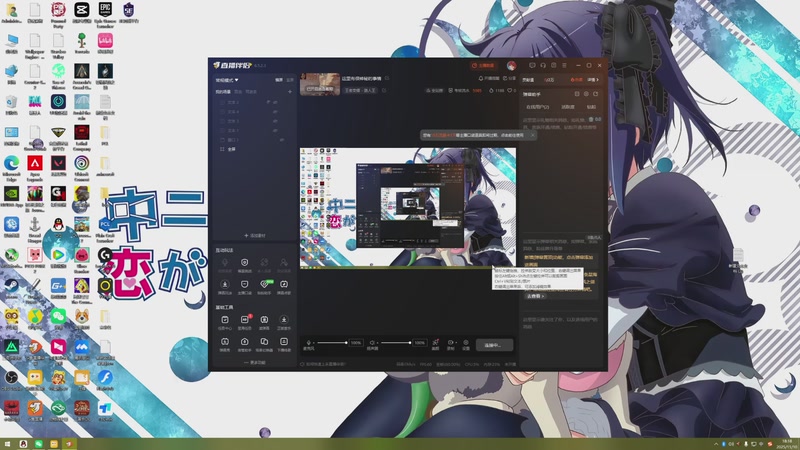Toggle visibility of the 窗口 1 source
The height and width of the screenshot is (450, 800).
[x=282, y=140]
